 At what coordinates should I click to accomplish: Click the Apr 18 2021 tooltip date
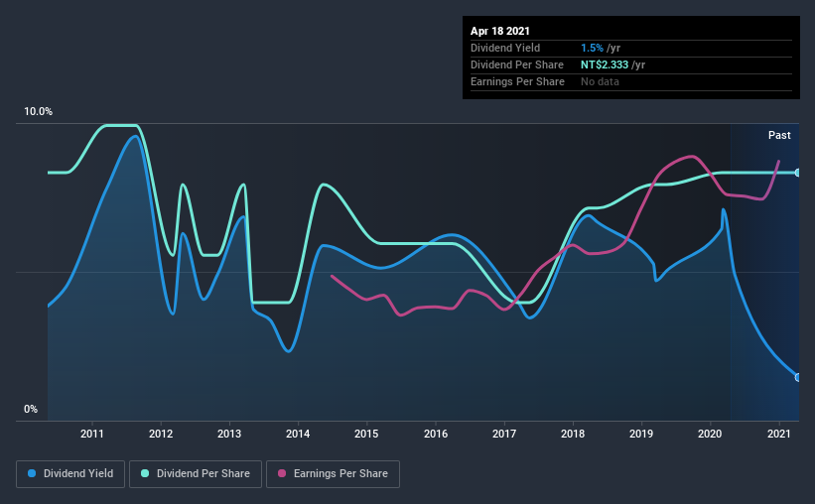tap(500, 31)
